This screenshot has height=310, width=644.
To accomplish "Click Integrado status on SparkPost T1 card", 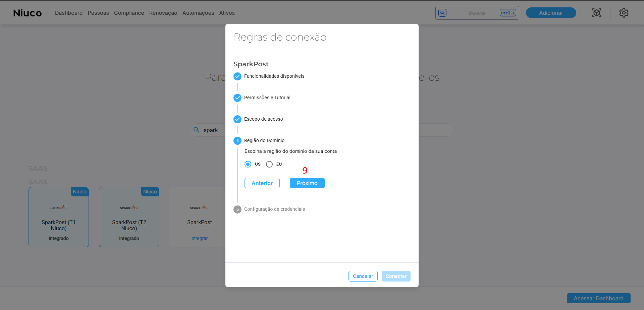I will [59, 238].
